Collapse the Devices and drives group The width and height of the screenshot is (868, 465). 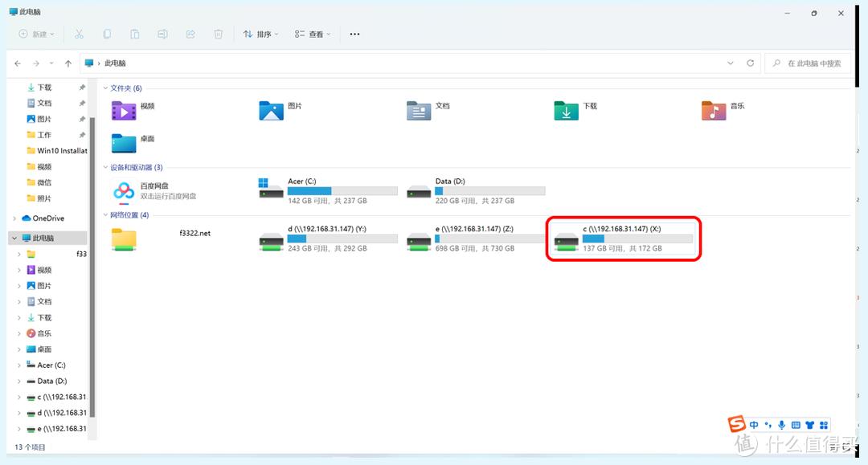(105, 167)
